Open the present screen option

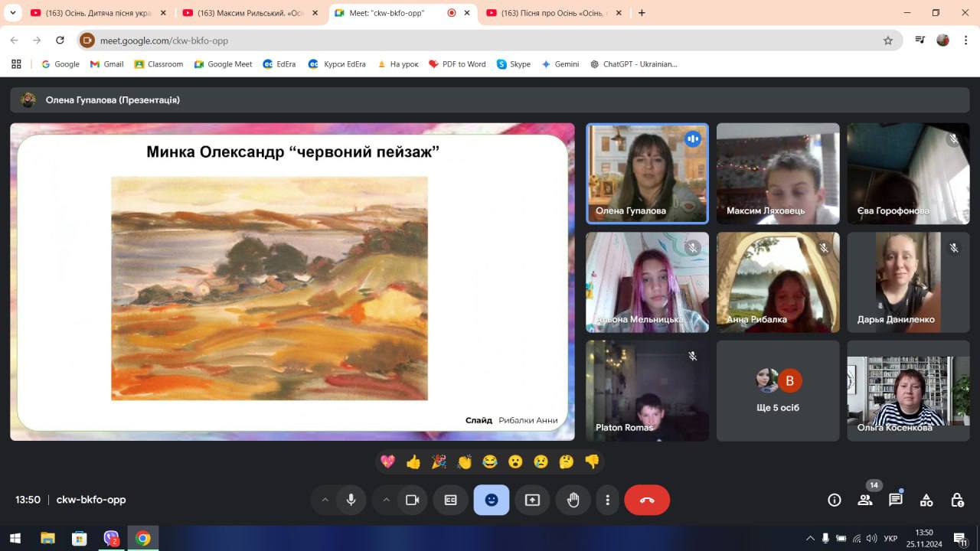coord(532,500)
